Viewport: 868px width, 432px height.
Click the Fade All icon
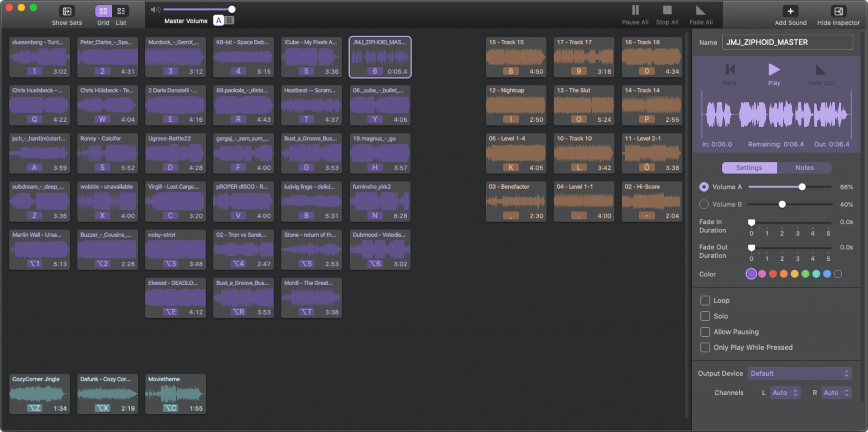click(701, 10)
